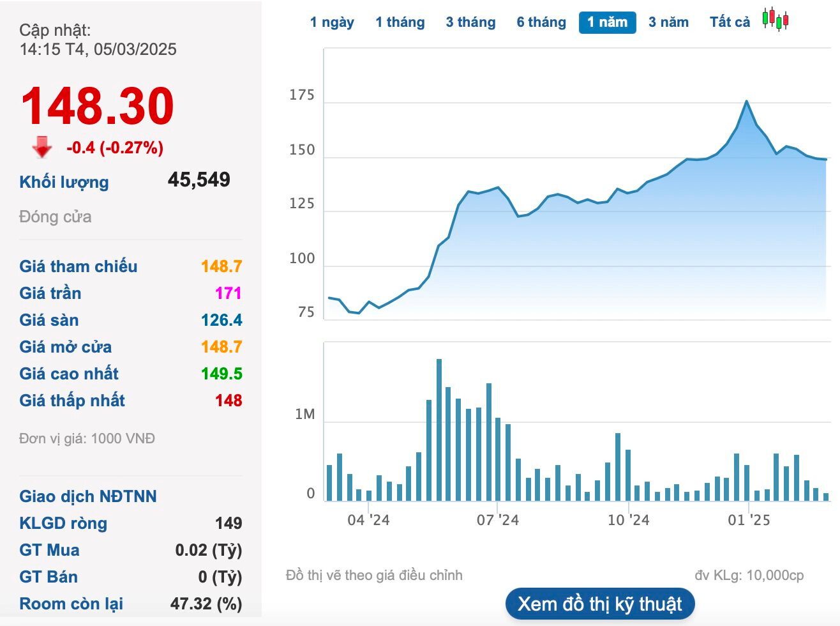The height and width of the screenshot is (626, 840).
Task: Click the 07 '24 axis label
Action: (x=498, y=521)
